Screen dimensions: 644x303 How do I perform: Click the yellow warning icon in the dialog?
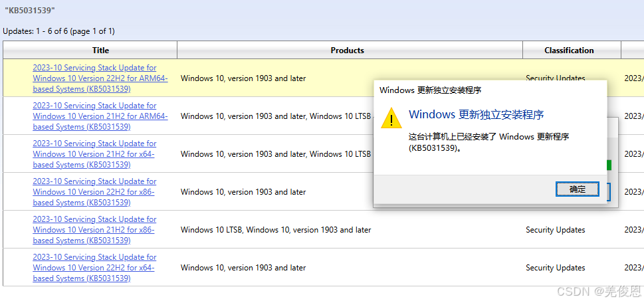pyautogui.click(x=391, y=118)
